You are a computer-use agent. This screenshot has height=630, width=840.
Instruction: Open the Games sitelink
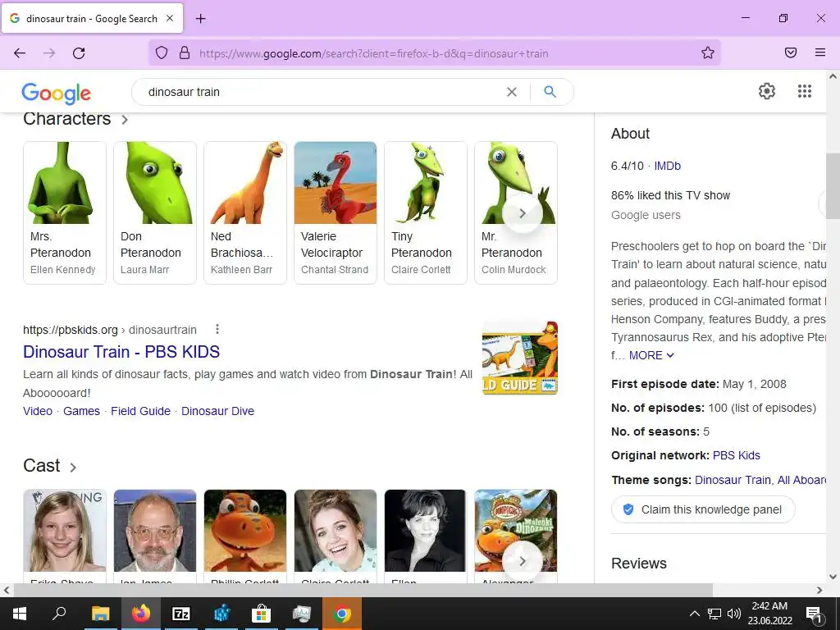(81, 412)
